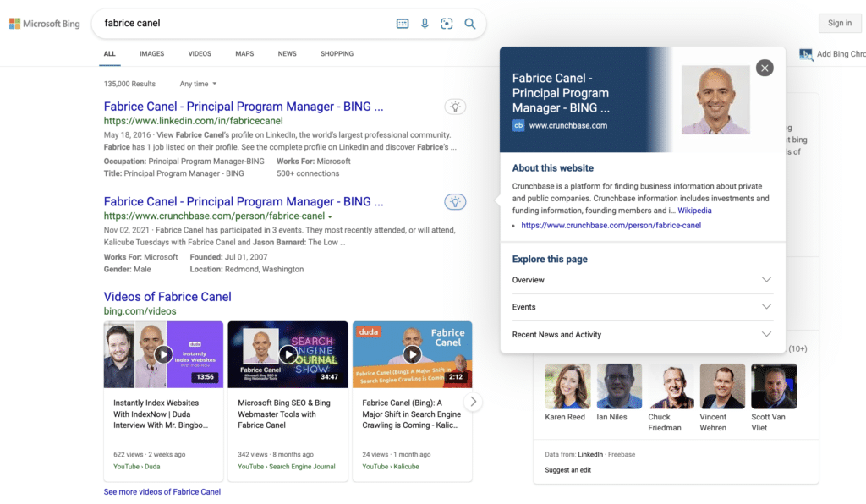The image size is (866, 504).
Task: Click Suggest an edit link
Action: coord(567,470)
